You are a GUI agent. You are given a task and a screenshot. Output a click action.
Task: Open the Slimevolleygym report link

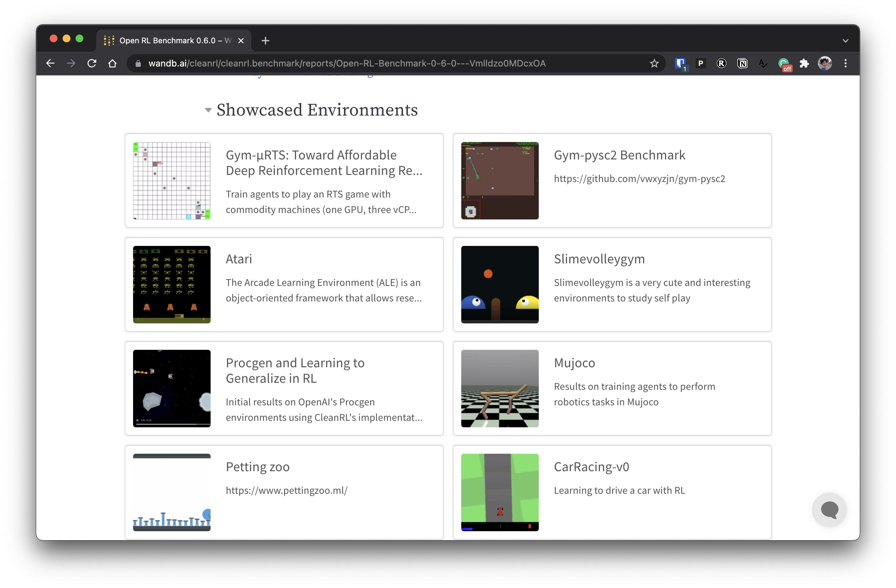[599, 259]
